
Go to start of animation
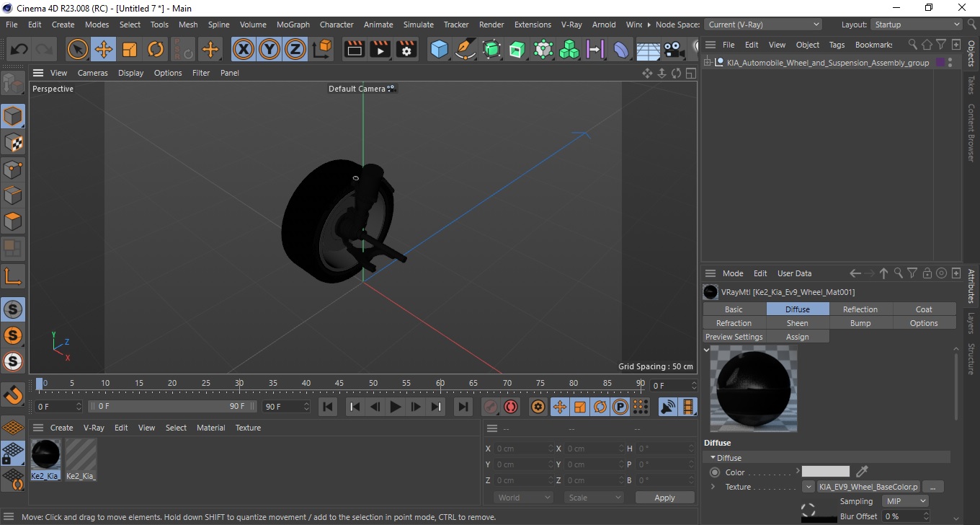pyautogui.click(x=328, y=407)
